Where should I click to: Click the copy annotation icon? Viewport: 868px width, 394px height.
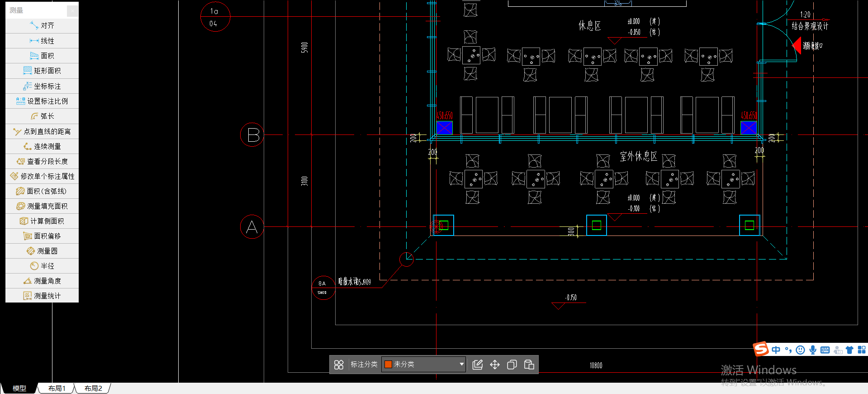[x=512, y=365]
